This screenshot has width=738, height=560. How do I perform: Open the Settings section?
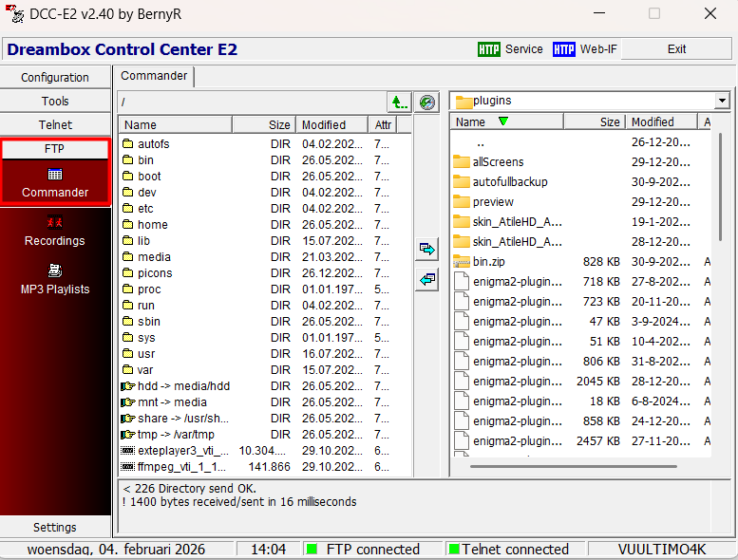click(x=55, y=527)
